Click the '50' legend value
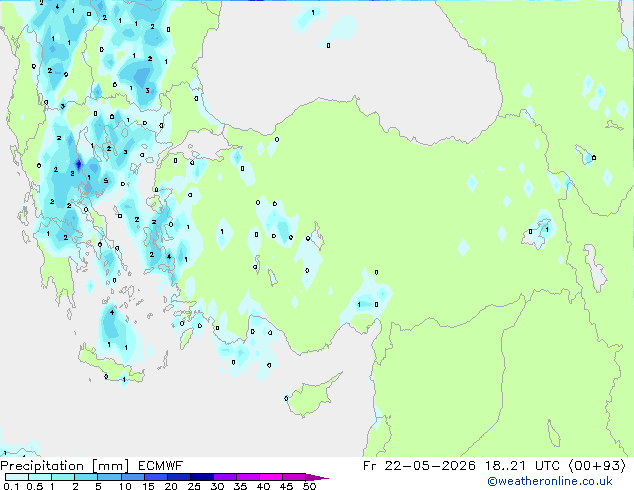634x490 pixels. 310,486
